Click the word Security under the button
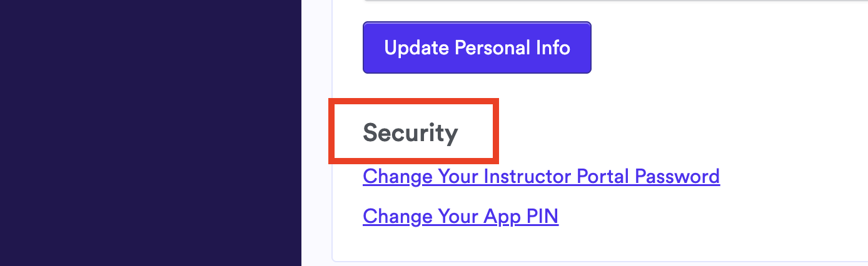The height and width of the screenshot is (266, 868). [410, 133]
